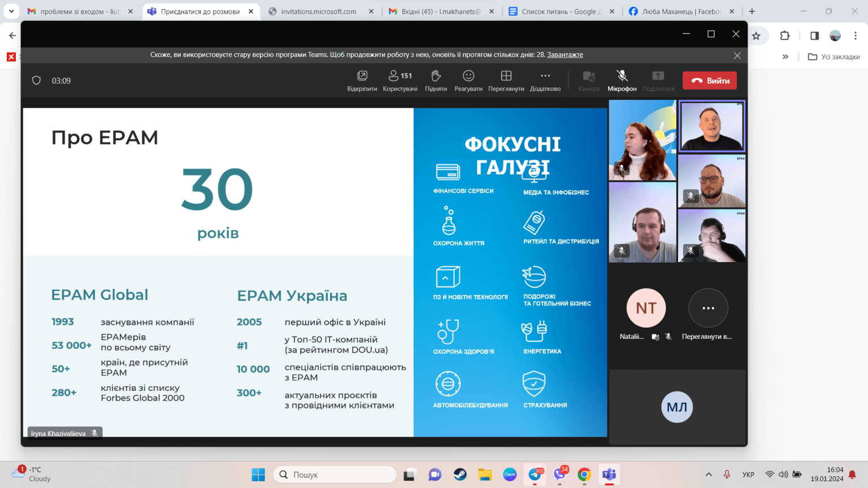Viewport: 868px width, 488px height.
Task: Open the Pop out (Відкріпити) option
Action: tap(362, 81)
